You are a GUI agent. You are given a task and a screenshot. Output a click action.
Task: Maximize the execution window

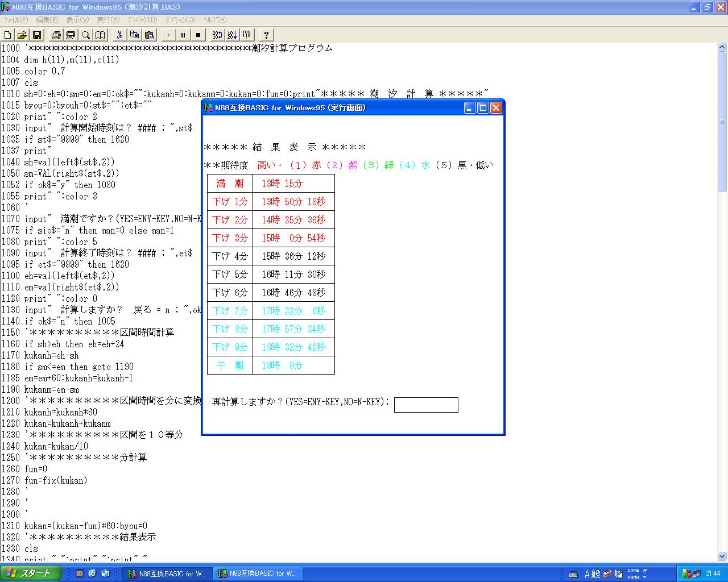(x=483, y=107)
